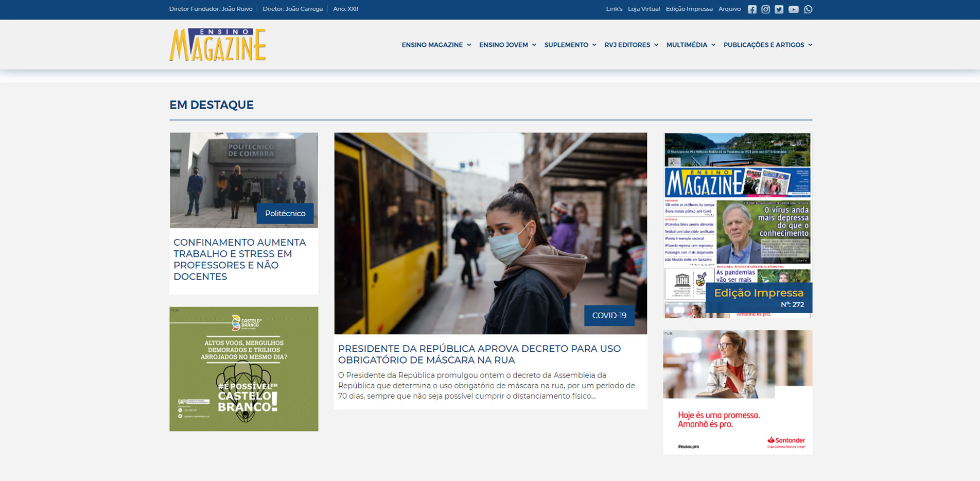Open the Arquivo link

pyautogui.click(x=729, y=9)
